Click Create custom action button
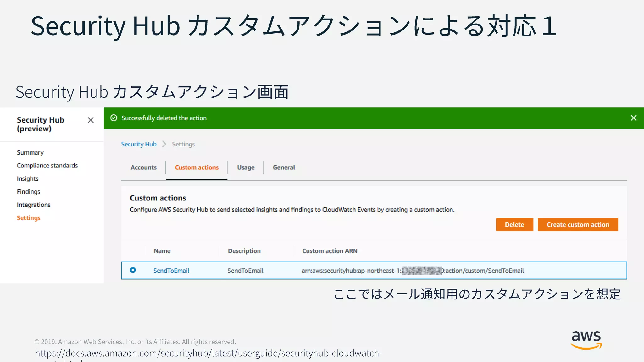This screenshot has width=644, height=362. tap(578, 225)
